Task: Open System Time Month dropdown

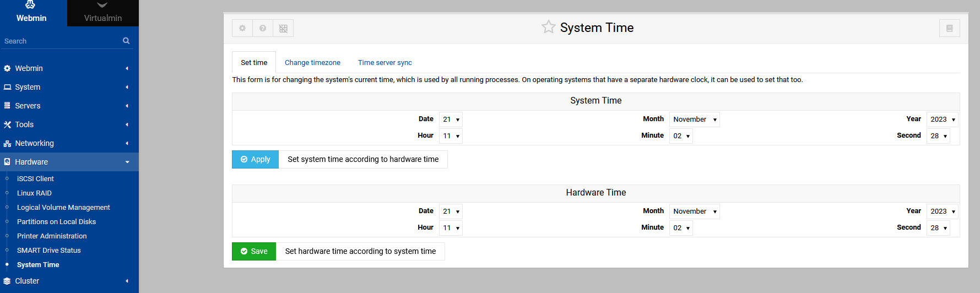Action: tap(695, 120)
